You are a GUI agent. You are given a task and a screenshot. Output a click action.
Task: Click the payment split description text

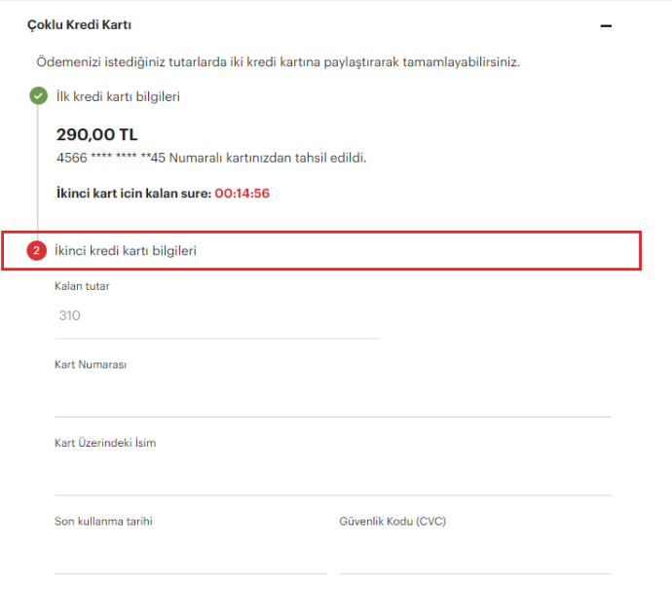[x=278, y=62]
